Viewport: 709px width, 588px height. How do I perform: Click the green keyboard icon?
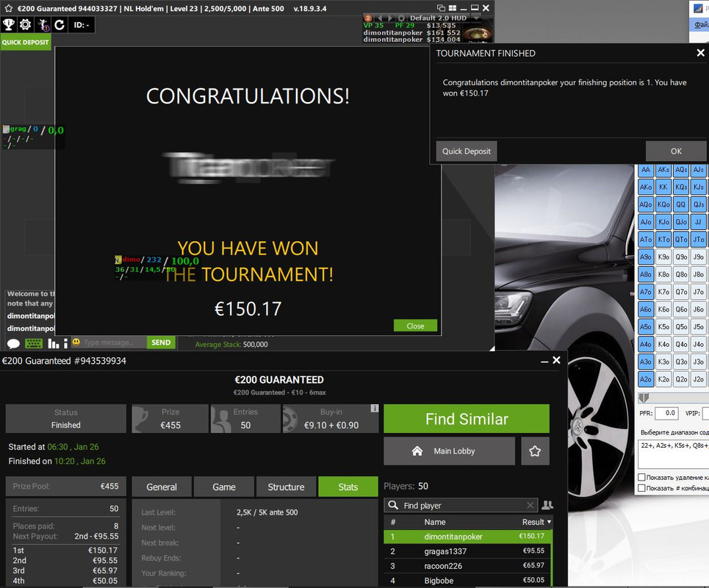[34, 343]
